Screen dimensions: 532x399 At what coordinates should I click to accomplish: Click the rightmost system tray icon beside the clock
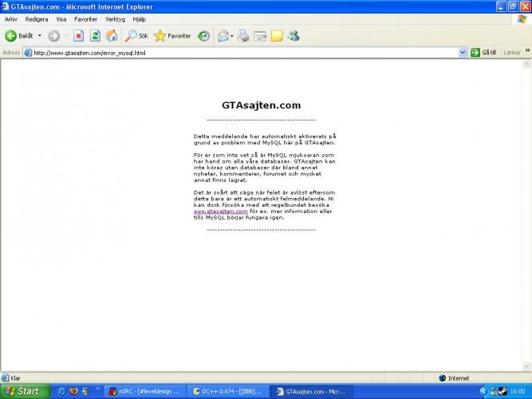[502, 391]
